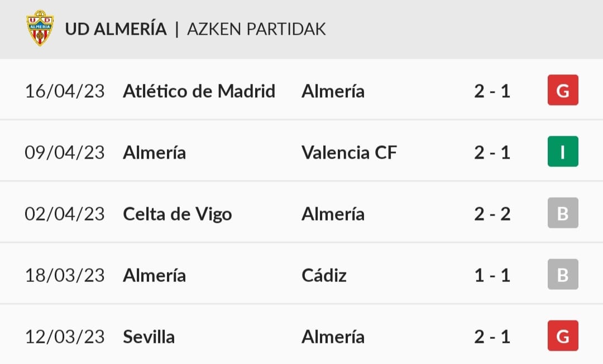
Task: Open the Valencia CF team link
Action: coord(349,152)
